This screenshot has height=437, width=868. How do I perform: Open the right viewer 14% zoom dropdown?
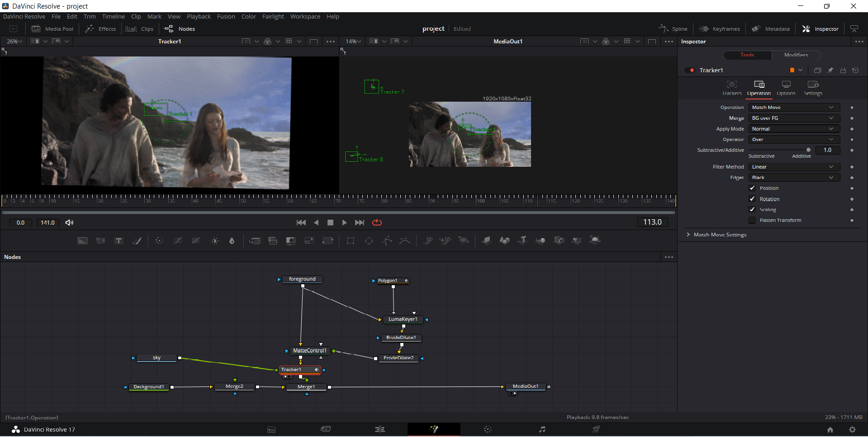(x=353, y=41)
